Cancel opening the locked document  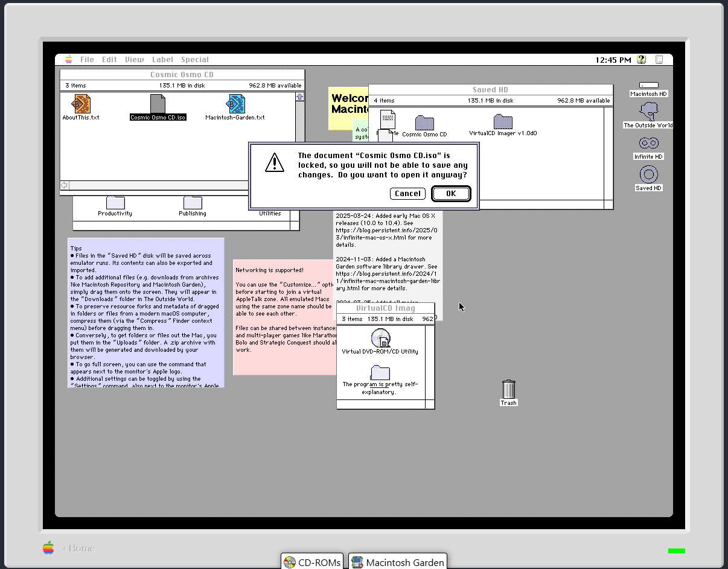tap(407, 194)
